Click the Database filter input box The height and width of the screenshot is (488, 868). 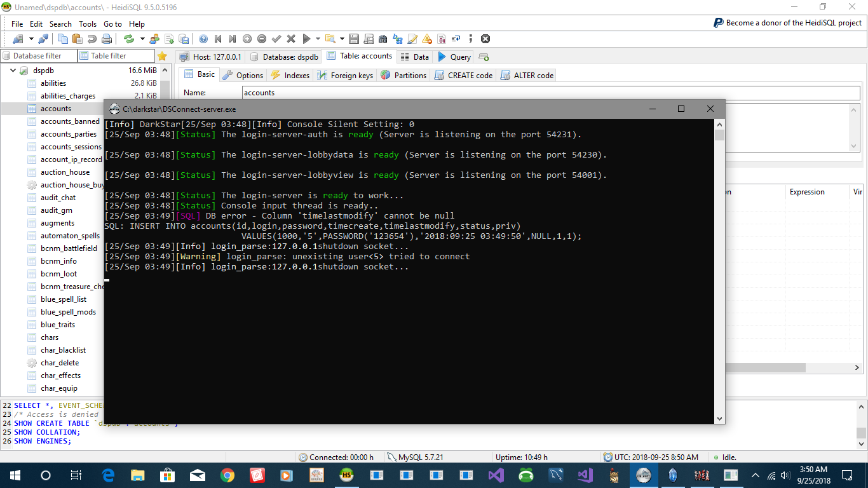[x=38, y=56]
